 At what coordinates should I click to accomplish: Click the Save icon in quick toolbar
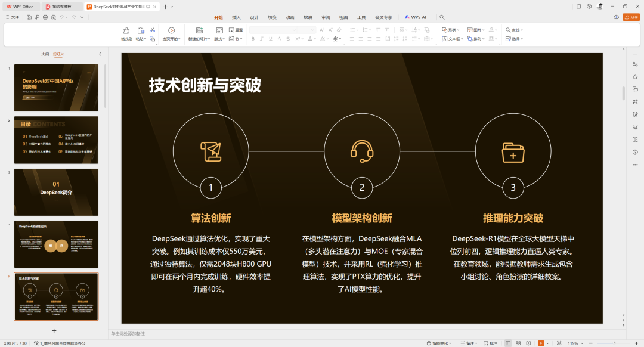tap(29, 17)
